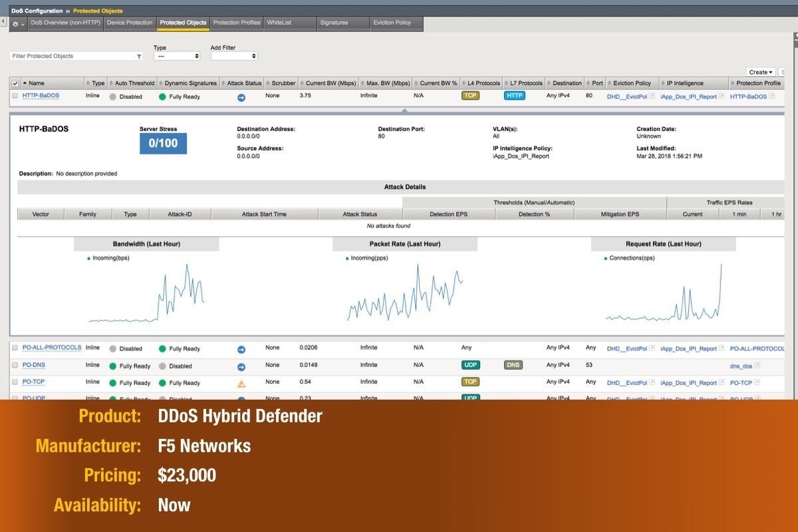This screenshot has width=798, height=532.
Task: Click PO-ALL-PROTOCOLS dynamic signatures green indicator
Action: (162, 348)
